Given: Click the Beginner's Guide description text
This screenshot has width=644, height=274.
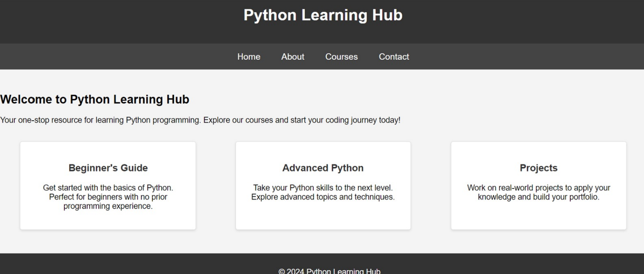Looking at the screenshot, I should point(108,197).
